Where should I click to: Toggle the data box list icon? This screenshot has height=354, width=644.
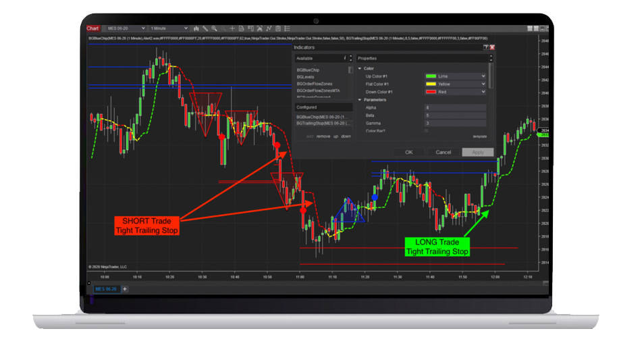(x=287, y=28)
